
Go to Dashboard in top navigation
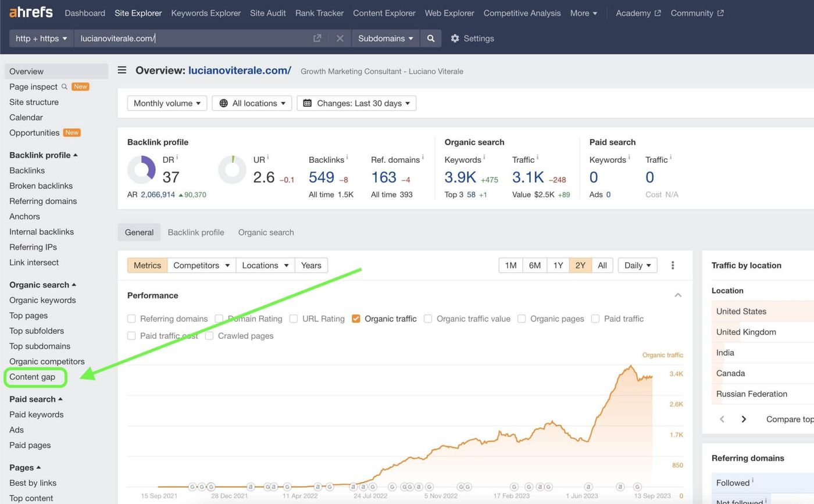(x=85, y=13)
